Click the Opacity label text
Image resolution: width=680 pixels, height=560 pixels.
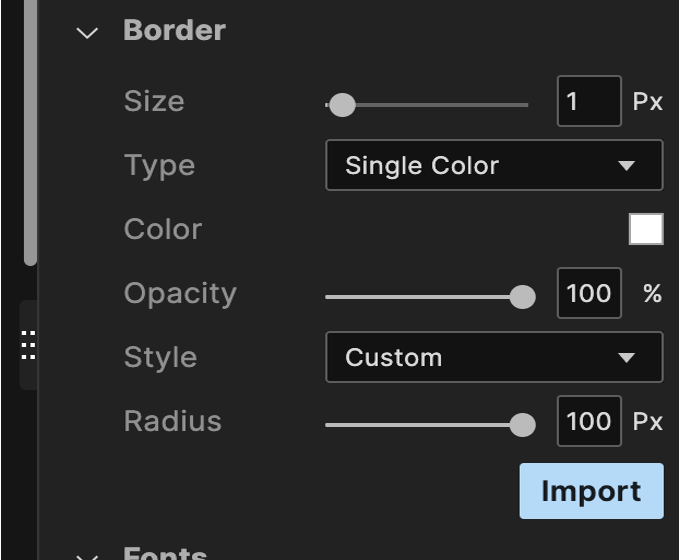pyautogui.click(x=180, y=293)
